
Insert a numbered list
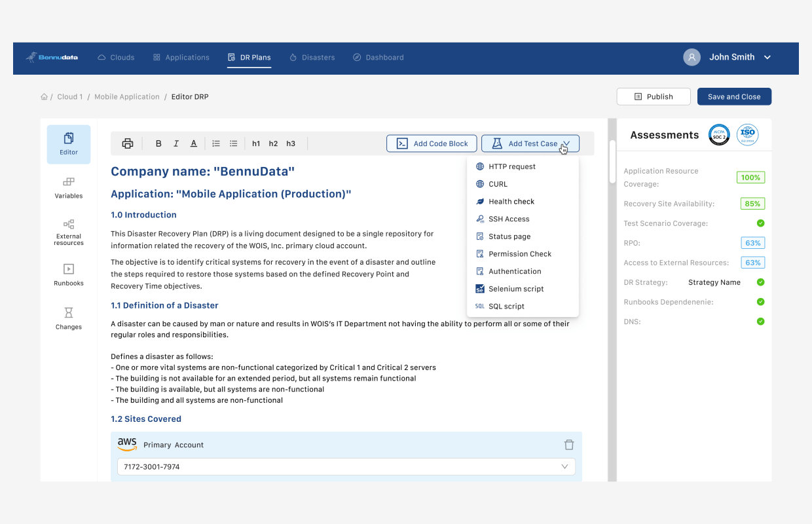(x=216, y=143)
